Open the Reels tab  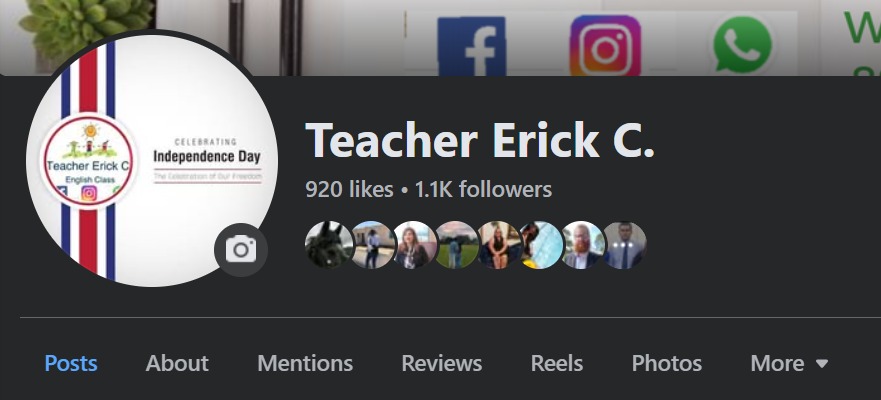pyautogui.click(x=557, y=363)
